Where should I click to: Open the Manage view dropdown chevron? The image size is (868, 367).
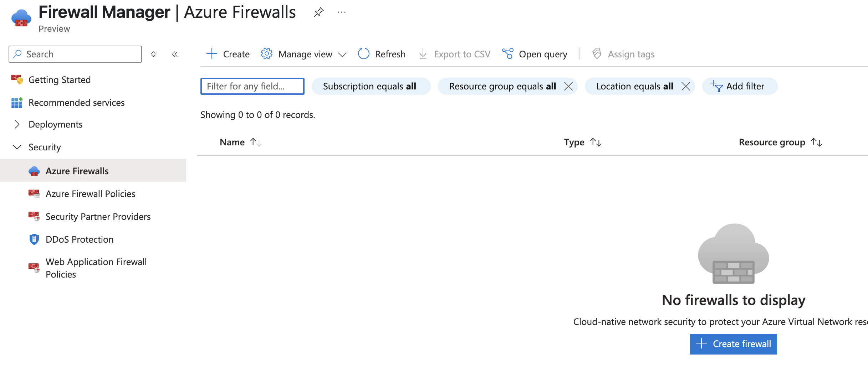pyautogui.click(x=342, y=55)
